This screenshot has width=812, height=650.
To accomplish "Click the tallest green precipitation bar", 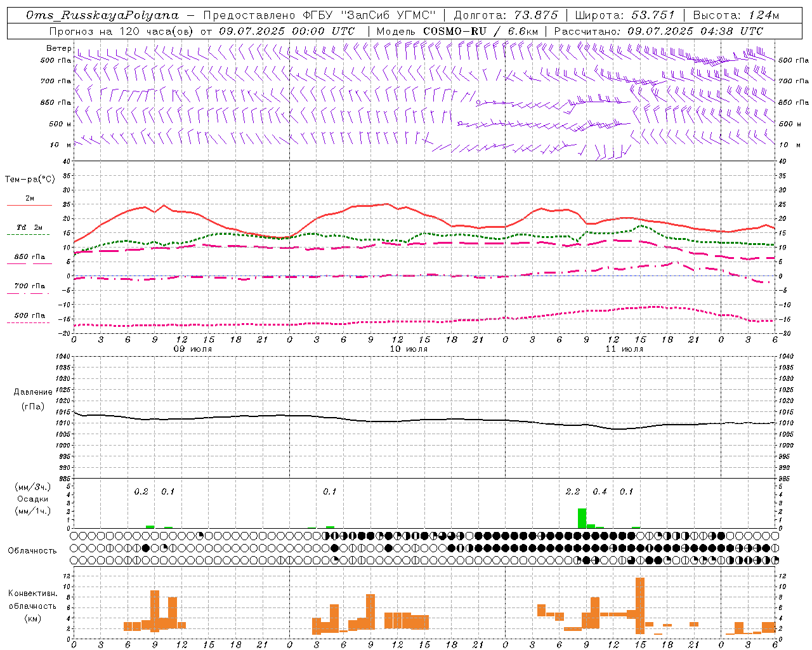I will 582,518.
